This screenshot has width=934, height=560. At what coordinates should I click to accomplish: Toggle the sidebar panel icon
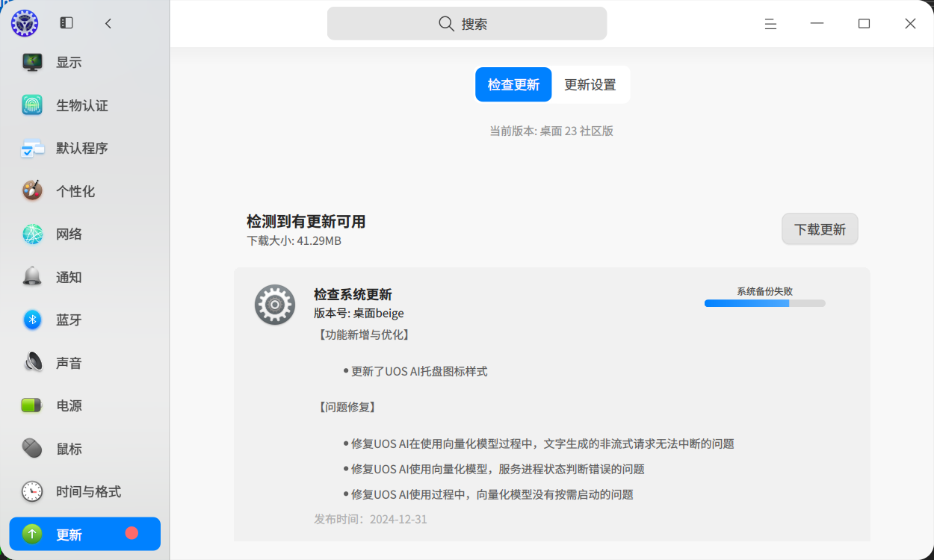(67, 23)
